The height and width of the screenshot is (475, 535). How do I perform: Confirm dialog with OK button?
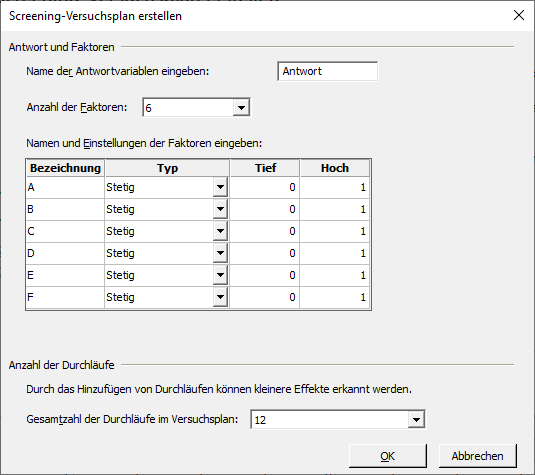click(388, 456)
